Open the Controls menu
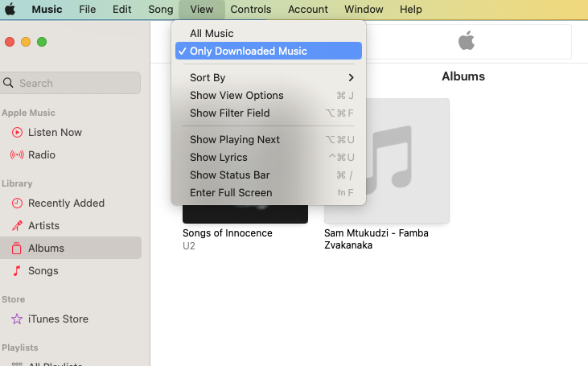Screen dimensions: 588x366 (251, 9)
